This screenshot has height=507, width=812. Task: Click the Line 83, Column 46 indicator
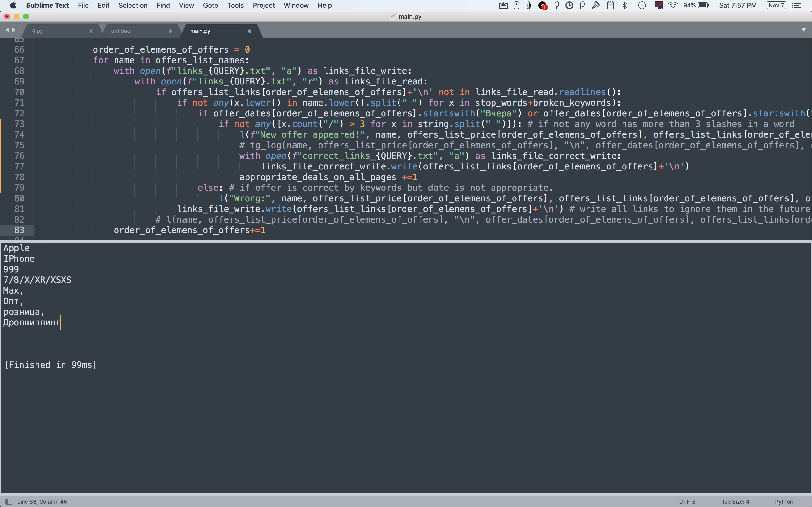[x=42, y=502]
